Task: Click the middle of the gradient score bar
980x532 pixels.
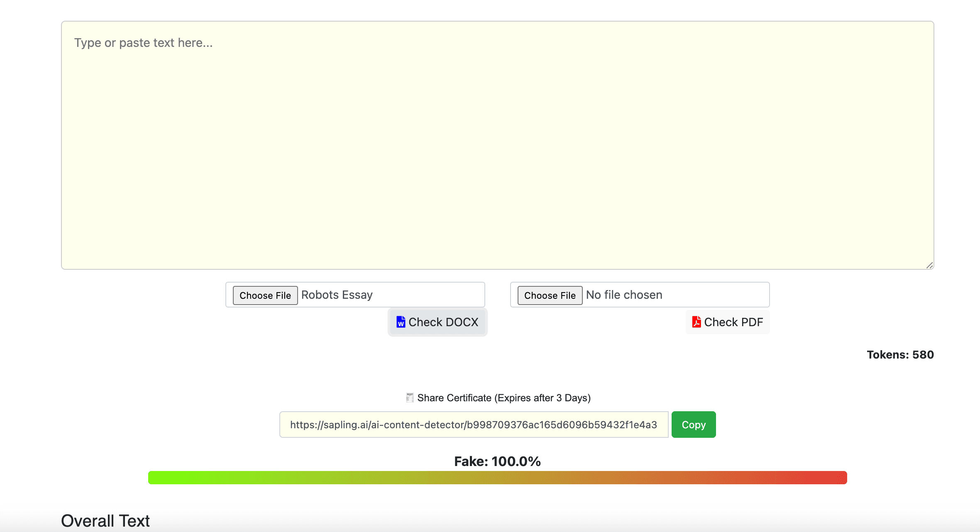Action: click(x=497, y=478)
